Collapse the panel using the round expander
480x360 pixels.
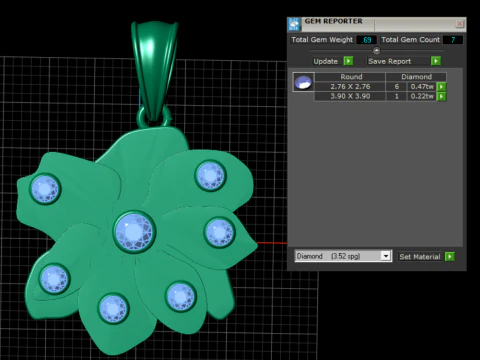(x=376, y=51)
